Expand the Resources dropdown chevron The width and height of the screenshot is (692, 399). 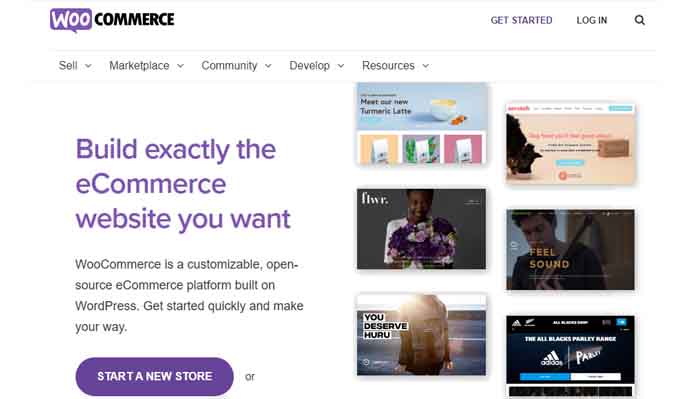pos(425,66)
